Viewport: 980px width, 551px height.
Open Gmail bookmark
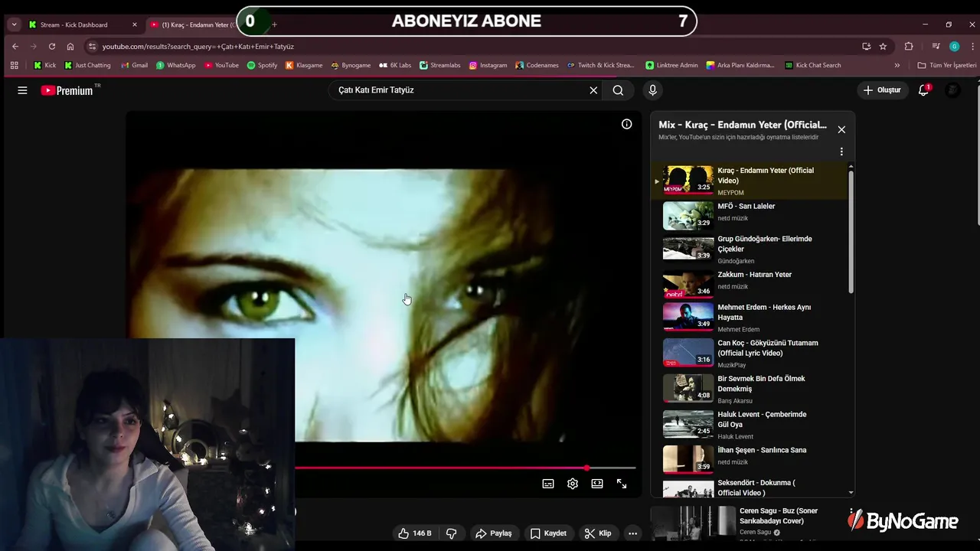pyautogui.click(x=134, y=65)
